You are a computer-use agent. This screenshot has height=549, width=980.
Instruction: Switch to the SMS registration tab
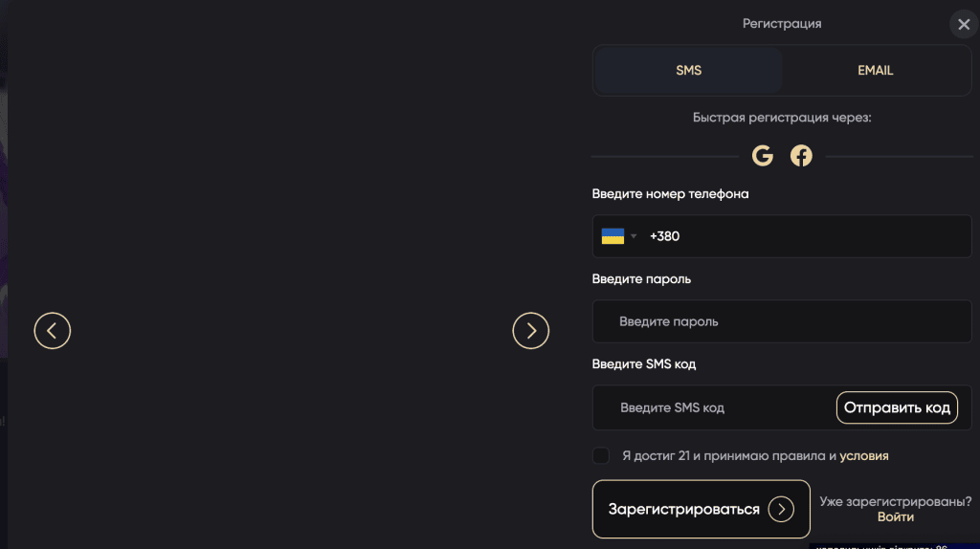coord(688,71)
